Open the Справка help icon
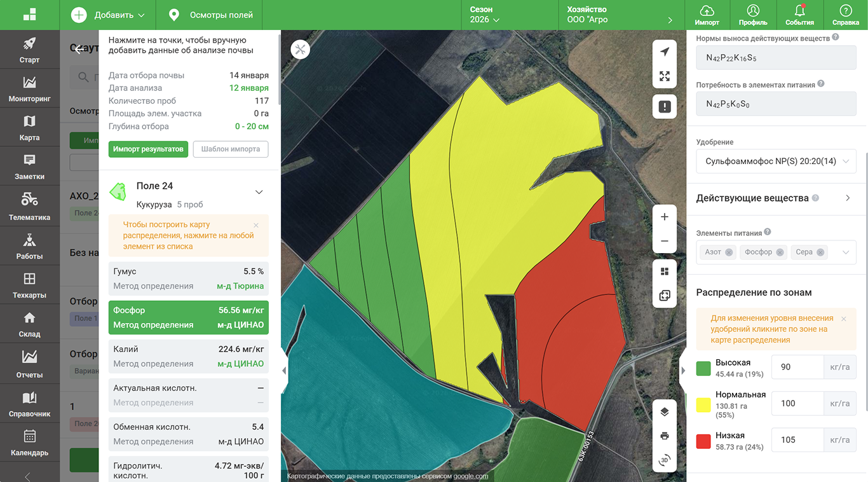Viewport: 868px width, 482px height. (845, 15)
